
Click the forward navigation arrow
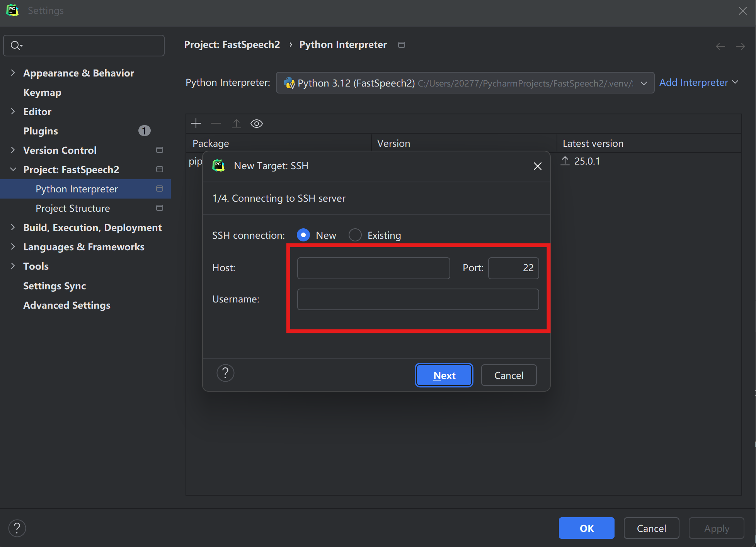click(740, 46)
